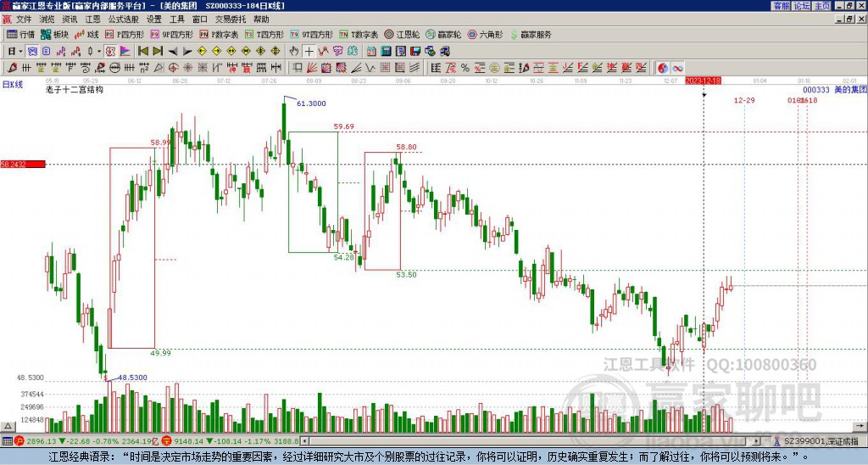
Task: Open the T数字表 tool
Action: [x=359, y=34]
